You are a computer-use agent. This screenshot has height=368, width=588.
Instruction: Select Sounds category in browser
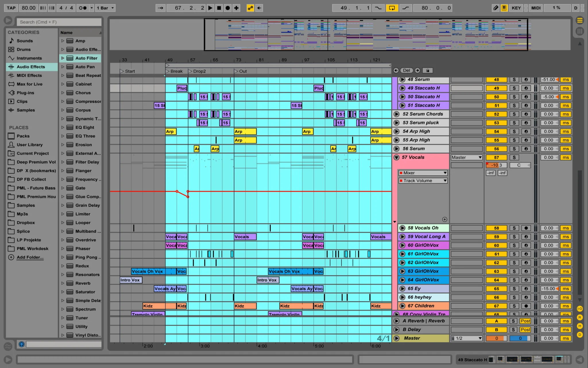25,41
